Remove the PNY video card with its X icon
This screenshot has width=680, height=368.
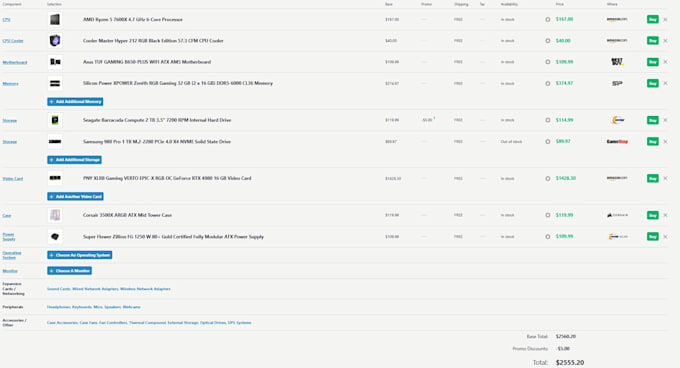click(665, 178)
